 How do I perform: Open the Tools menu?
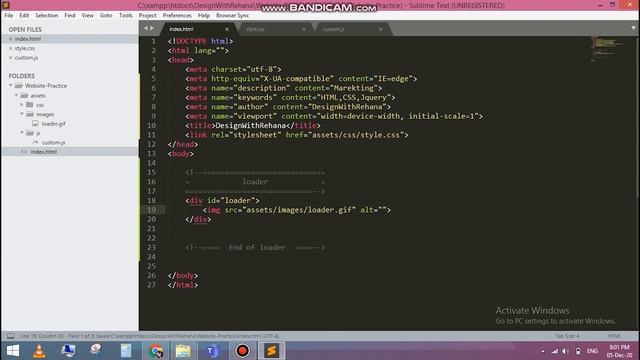[x=125, y=15]
